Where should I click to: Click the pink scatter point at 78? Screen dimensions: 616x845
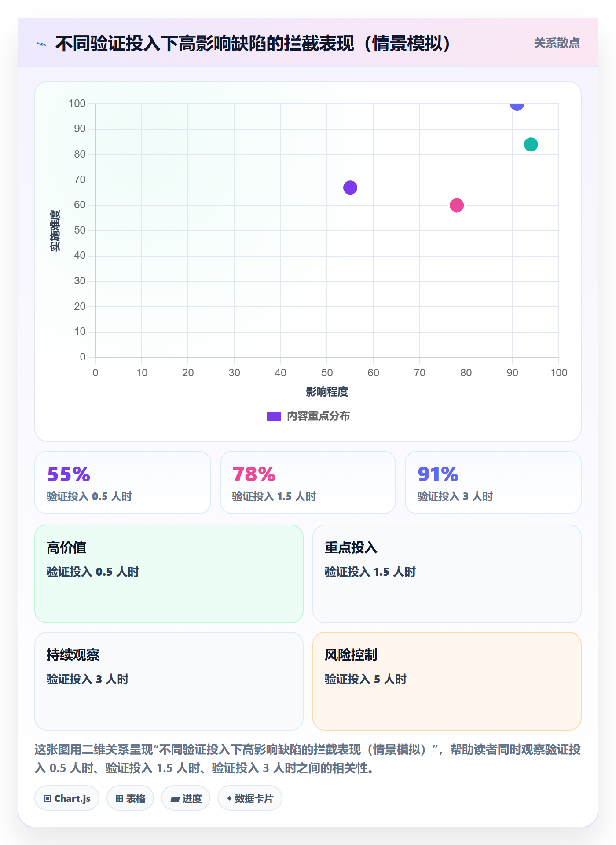457,205
